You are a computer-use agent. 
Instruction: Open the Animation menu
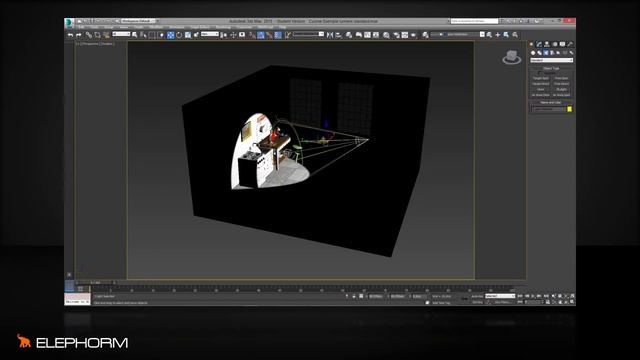pos(177,27)
